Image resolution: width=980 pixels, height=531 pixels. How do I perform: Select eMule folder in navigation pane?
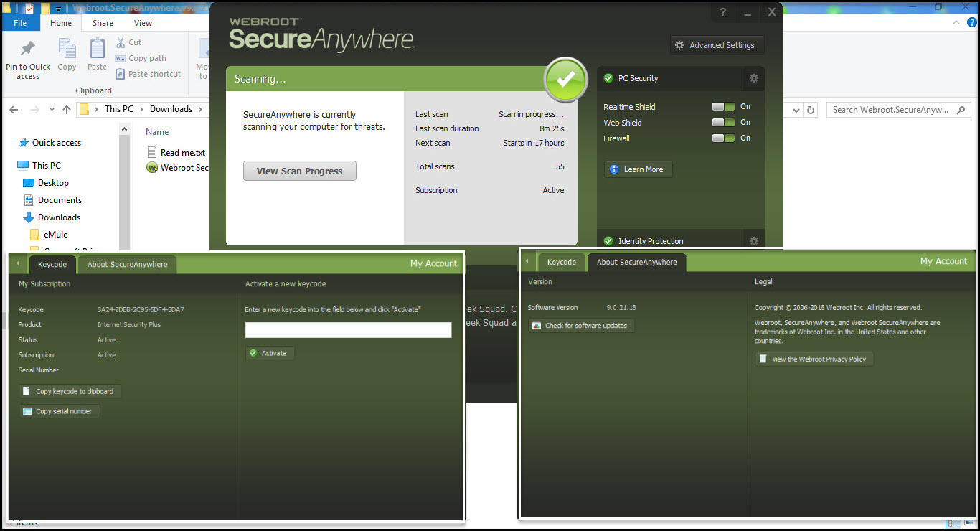pyautogui.click(x=49, y=235)
